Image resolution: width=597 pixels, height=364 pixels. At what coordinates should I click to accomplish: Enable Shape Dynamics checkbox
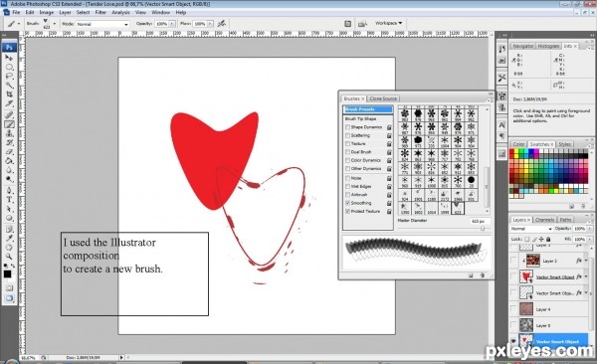point(347,127)
